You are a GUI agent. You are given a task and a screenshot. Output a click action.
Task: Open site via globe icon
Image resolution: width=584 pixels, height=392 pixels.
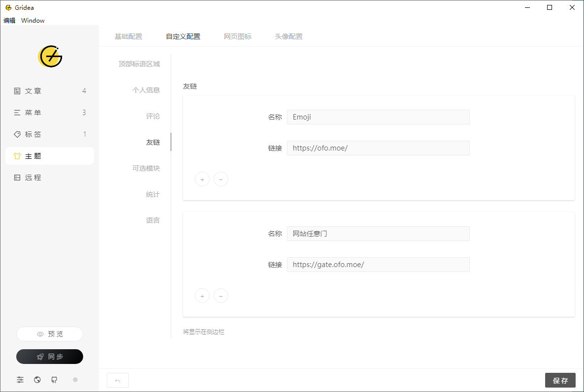coord(37,380)
